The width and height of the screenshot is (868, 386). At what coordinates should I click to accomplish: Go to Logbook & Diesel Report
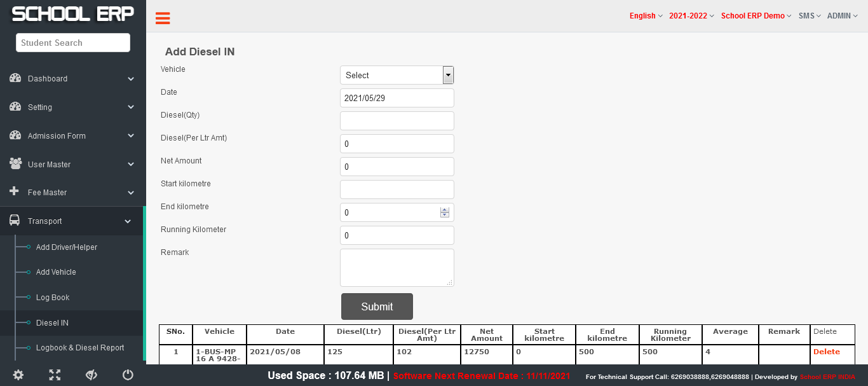[80, 348]
